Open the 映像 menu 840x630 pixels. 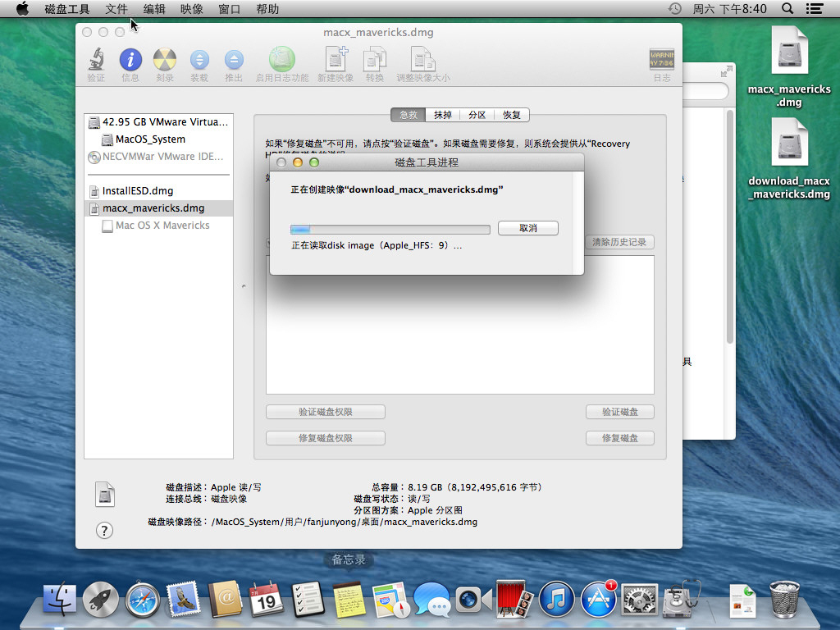[x=192, y=9]
